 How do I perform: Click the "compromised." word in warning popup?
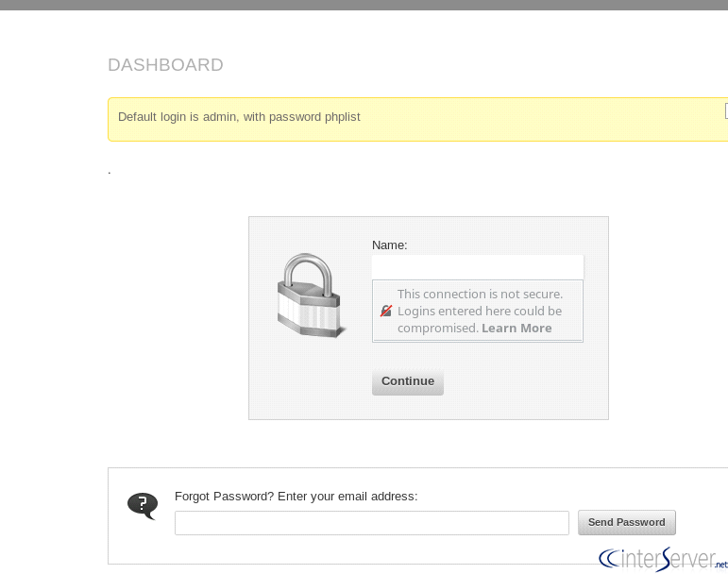pos(437,328)
